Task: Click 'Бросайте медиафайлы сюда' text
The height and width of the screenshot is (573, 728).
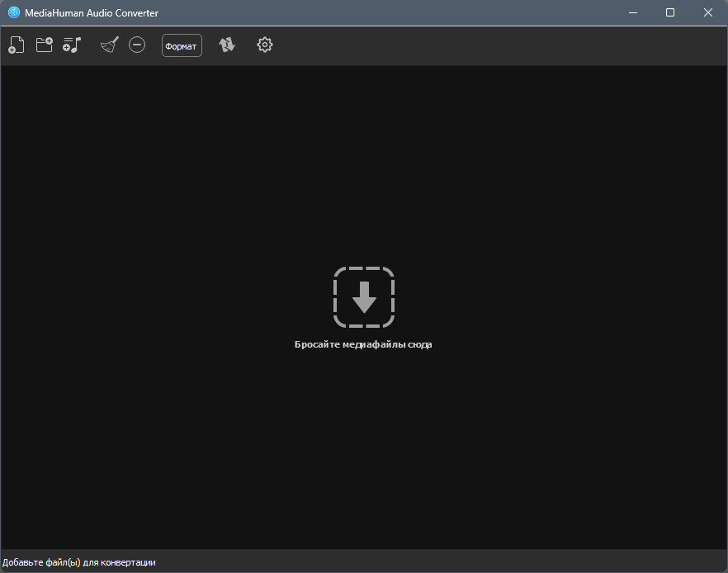Action: pyautogui.click(x=363, y=344)
